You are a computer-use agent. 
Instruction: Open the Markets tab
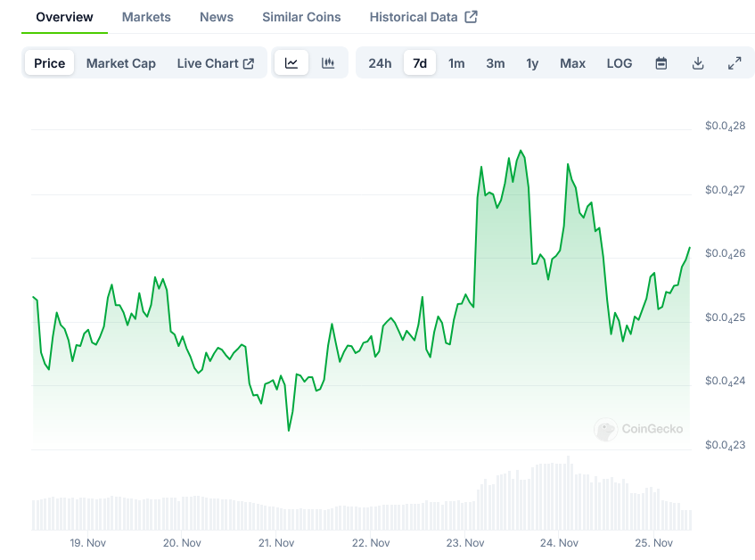(146, 17)
